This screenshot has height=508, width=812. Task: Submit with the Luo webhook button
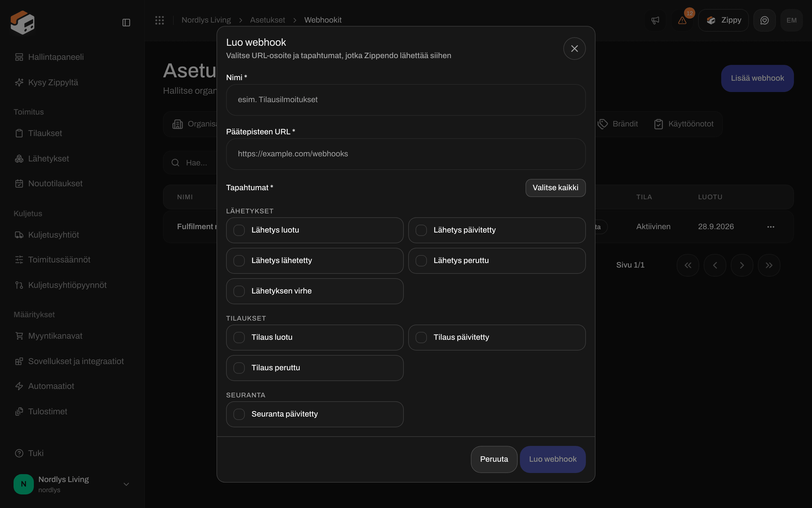[x=553, y=459]
